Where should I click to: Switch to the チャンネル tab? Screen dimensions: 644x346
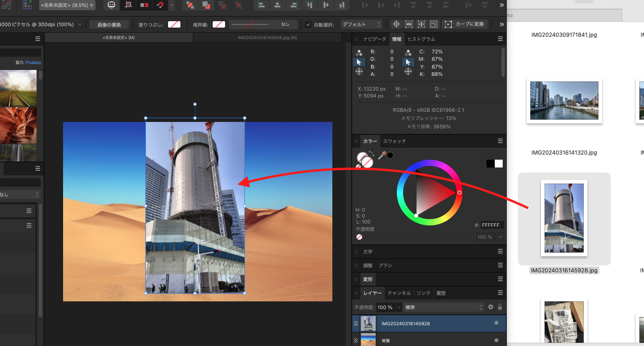(399, 293)
